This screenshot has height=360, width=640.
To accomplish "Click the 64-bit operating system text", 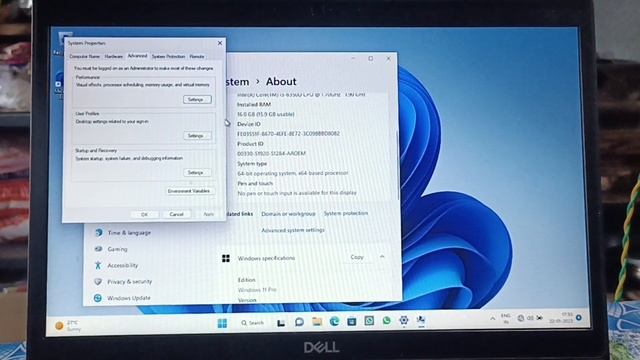I will click(293, 173).
